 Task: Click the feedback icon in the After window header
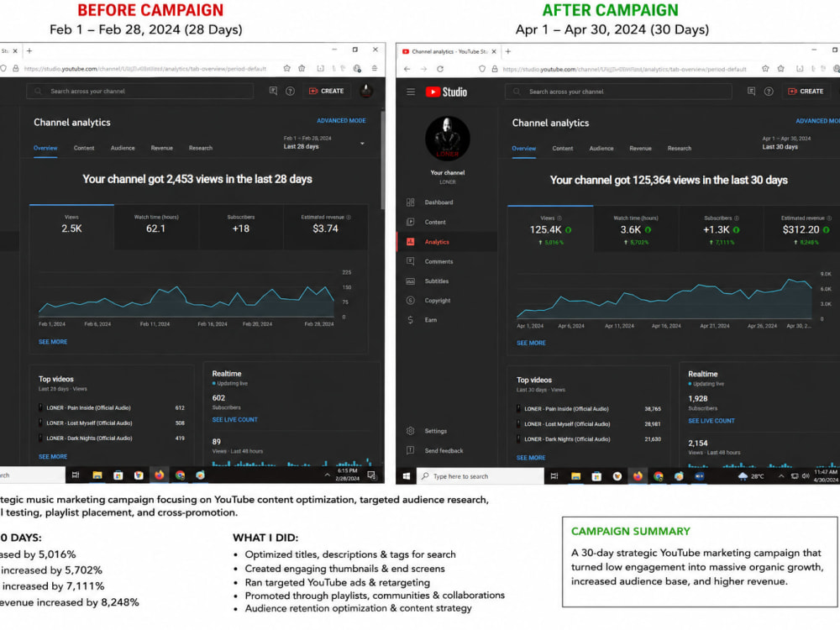751,92
